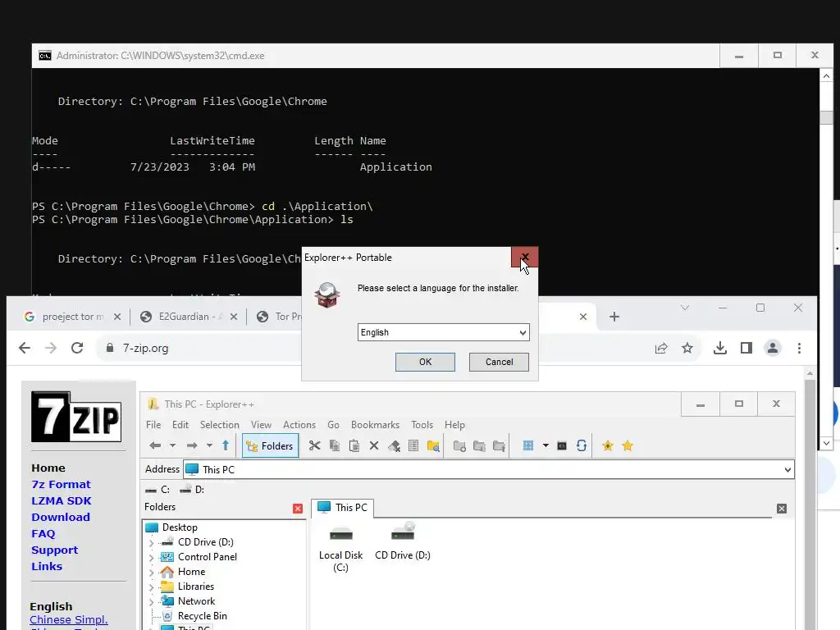Click the Support link on 7-zip page

[55, 550]
